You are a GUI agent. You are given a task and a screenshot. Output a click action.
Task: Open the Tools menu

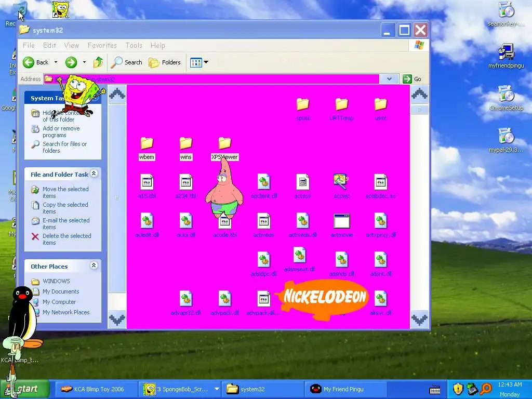pyautogui.click(x=134, y=45)
